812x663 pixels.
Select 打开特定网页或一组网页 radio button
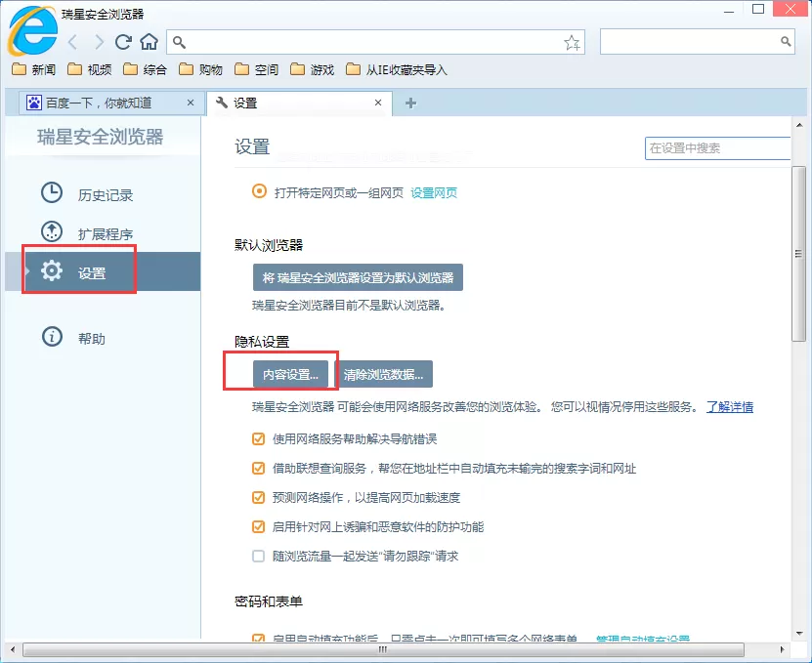click(x=260, y=191)
